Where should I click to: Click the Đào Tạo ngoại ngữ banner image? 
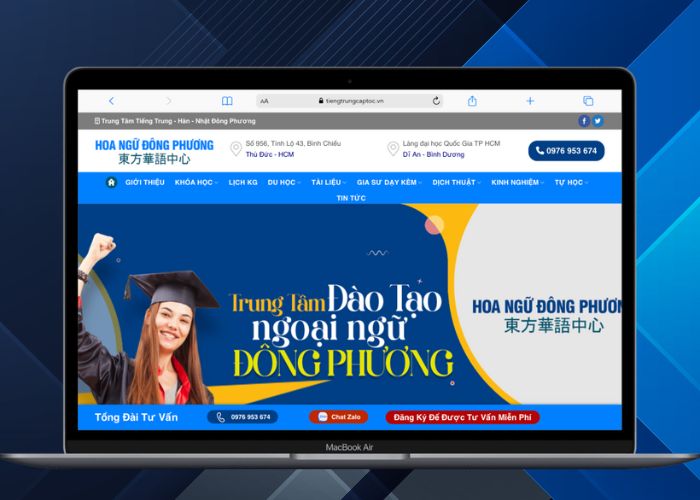click(350, 304)
